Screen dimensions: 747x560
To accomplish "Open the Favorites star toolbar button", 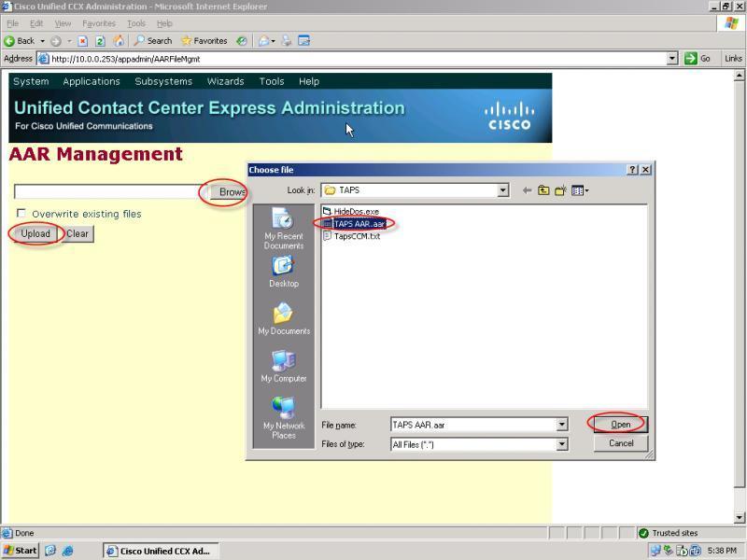I will tap(204, 41).
